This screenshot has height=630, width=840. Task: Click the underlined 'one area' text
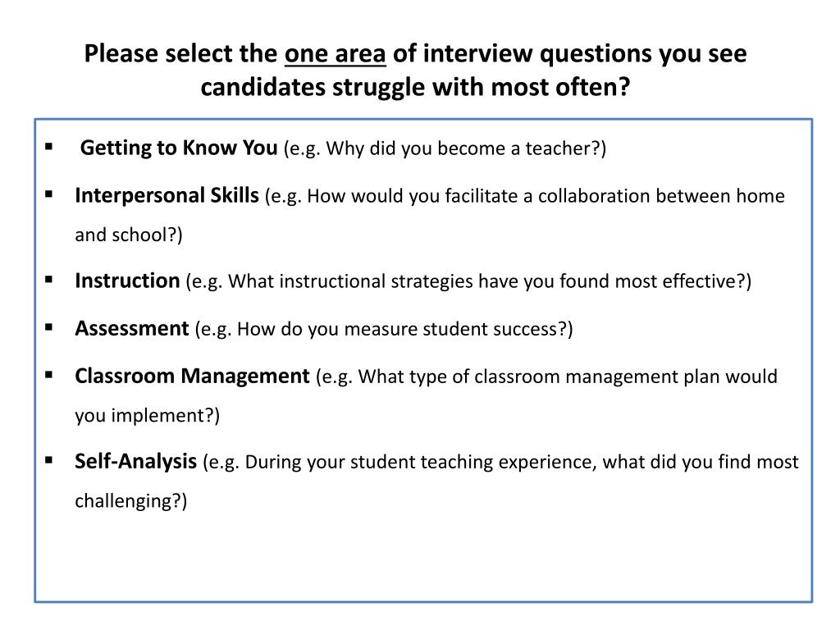coord(335,54)
